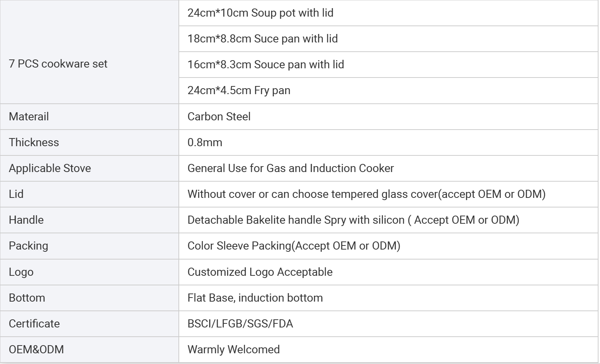
Task: Click the Lid row label
Action: click(89, 194)
